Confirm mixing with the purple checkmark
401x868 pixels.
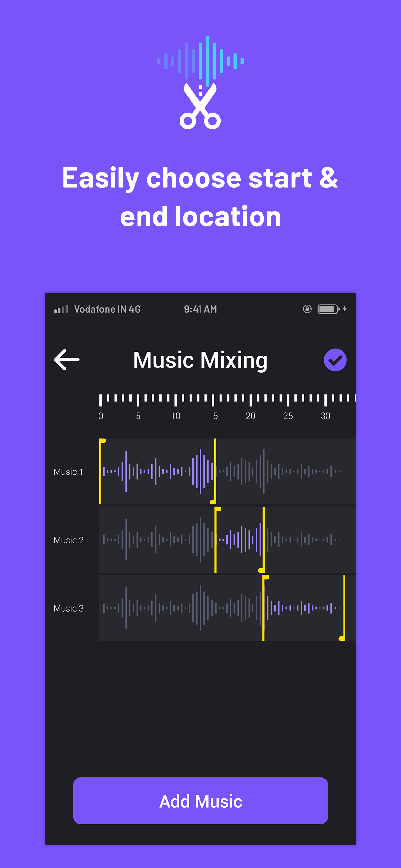pos(335,360)
